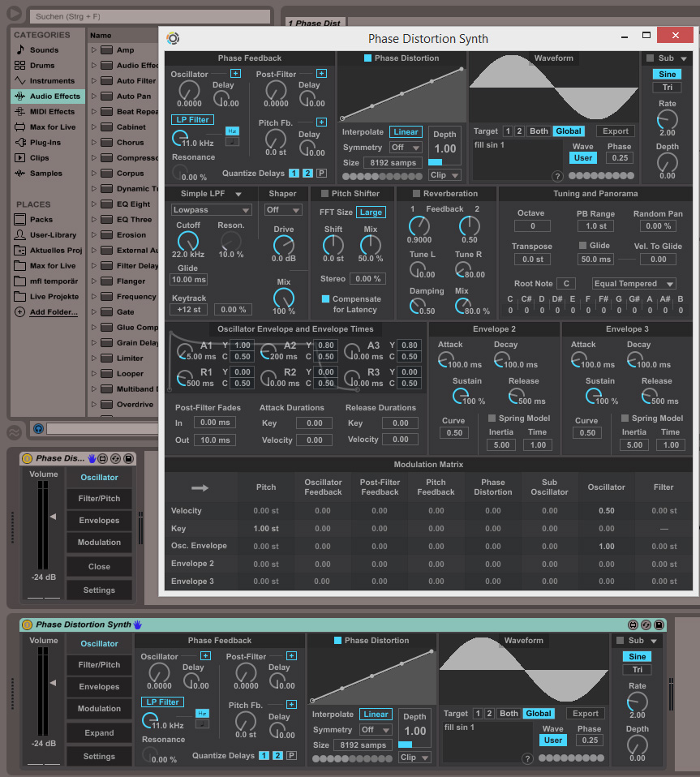This screenshot has height=777, width=700.
Task: Click the help question mark in floating Waveform panel
Action: pyautogui.click(x=557, y=176)
